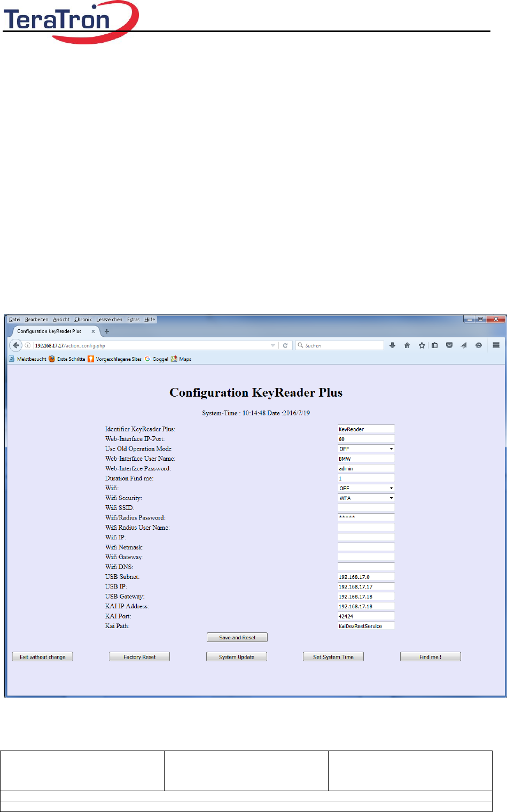Show bookmarks list icon
Screen dimensions: 507x812
[435, 345]
